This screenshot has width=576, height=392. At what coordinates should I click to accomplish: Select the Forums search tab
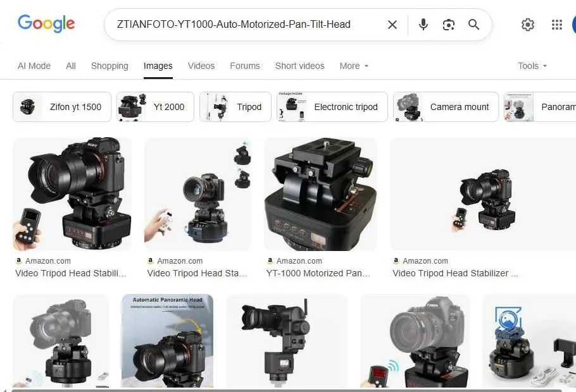pyautogui.click(x=244, y=66)
